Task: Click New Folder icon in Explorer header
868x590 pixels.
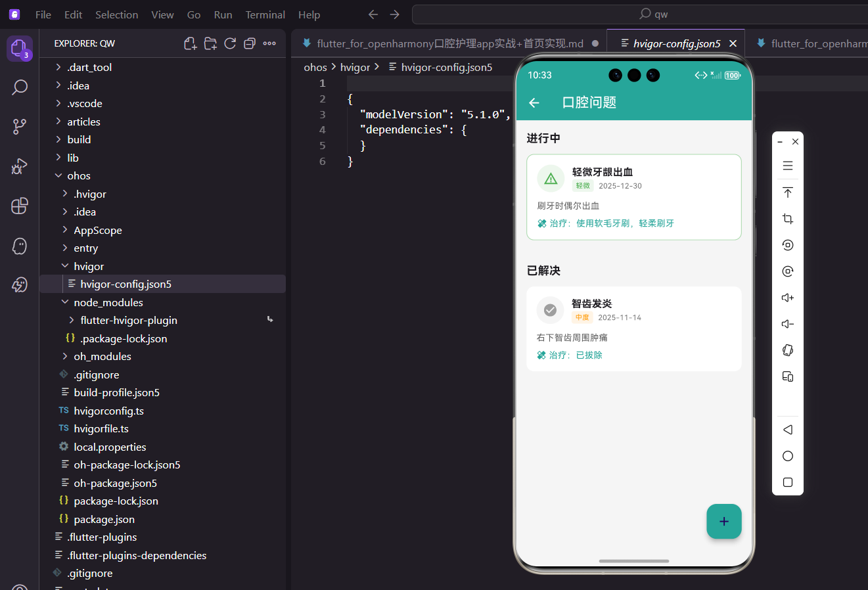Action: click(x=210, y=43)
